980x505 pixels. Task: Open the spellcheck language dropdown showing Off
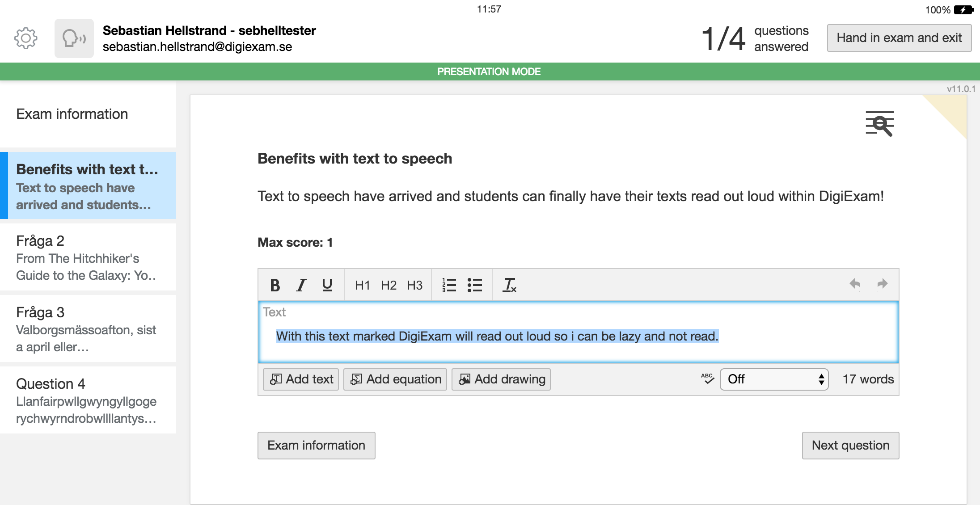point(774,379)
